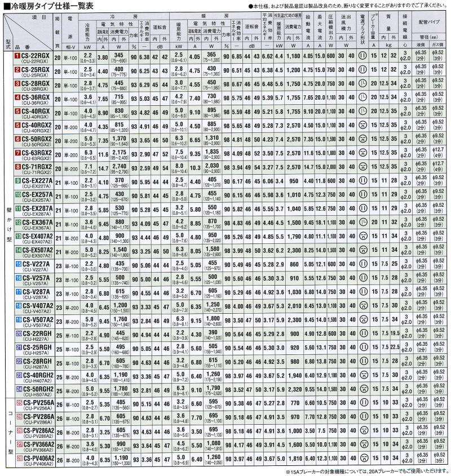The width and height of the screenshot is (451, 476).
Task: Click the plug shape icon in CS-V407A2 row
Action: point(364,306)
